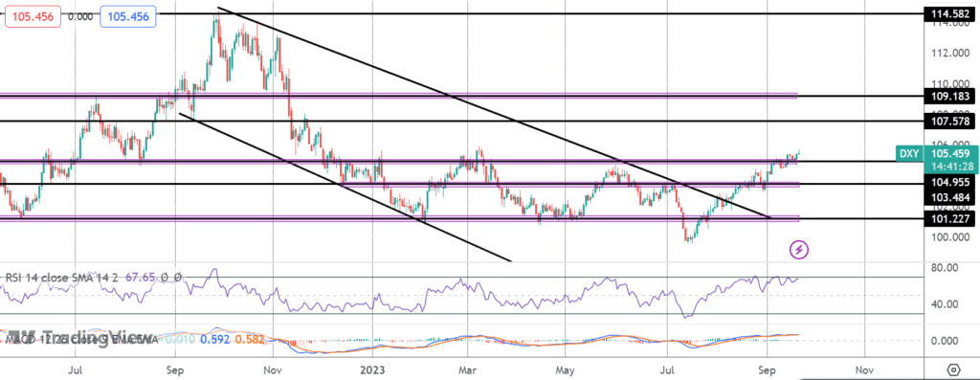Image resolution: width=980 pixels, height=380 pixels.
Task: Click the May label on time axis
Action: coord(564,369)
